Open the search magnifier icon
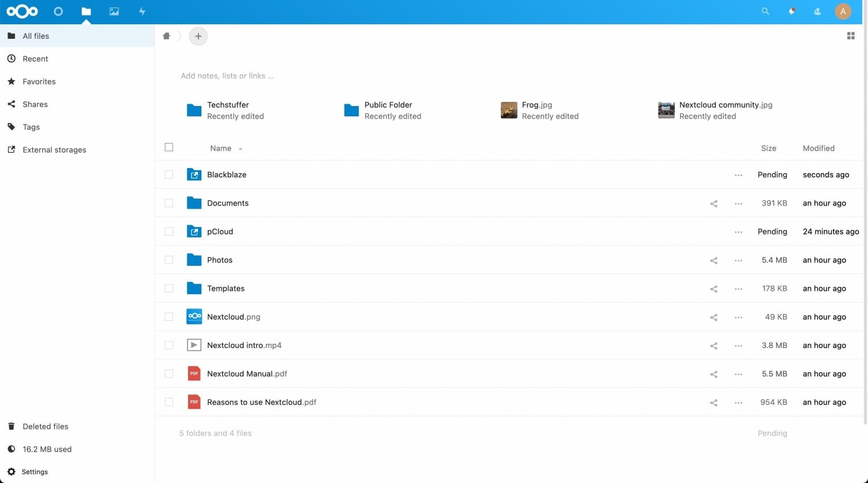Viewport: 868px width, 483px height. pyautogui.click(x=765, y=12)
